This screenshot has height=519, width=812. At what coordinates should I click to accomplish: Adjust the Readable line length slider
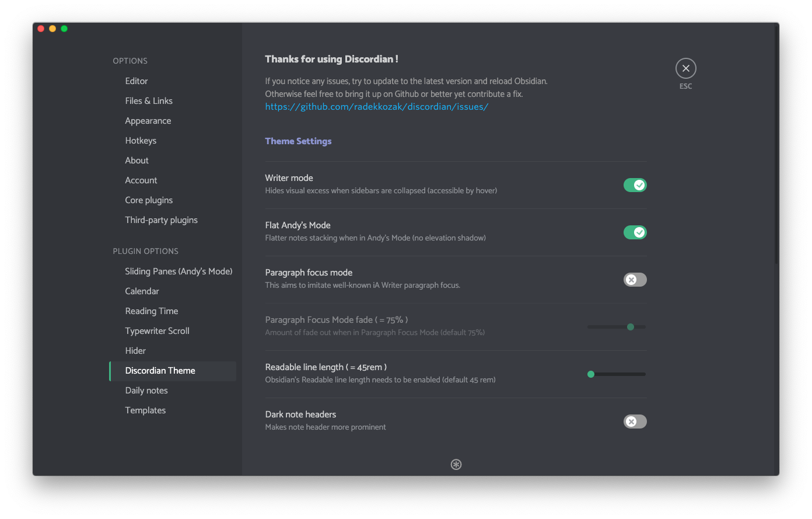(617, 374)
